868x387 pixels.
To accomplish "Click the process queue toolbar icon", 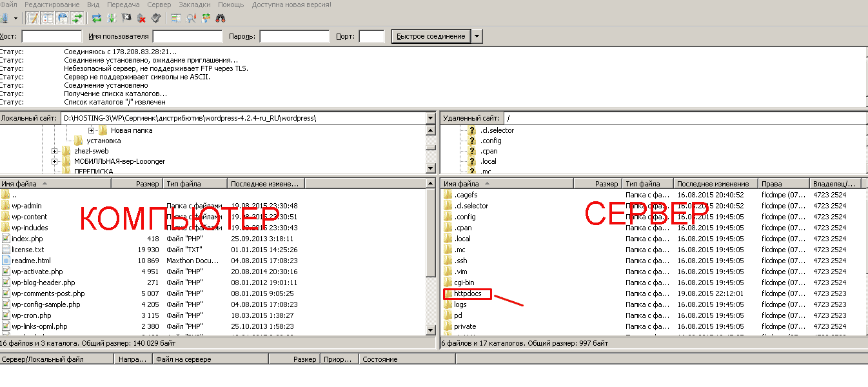I will tap(112, 18).
